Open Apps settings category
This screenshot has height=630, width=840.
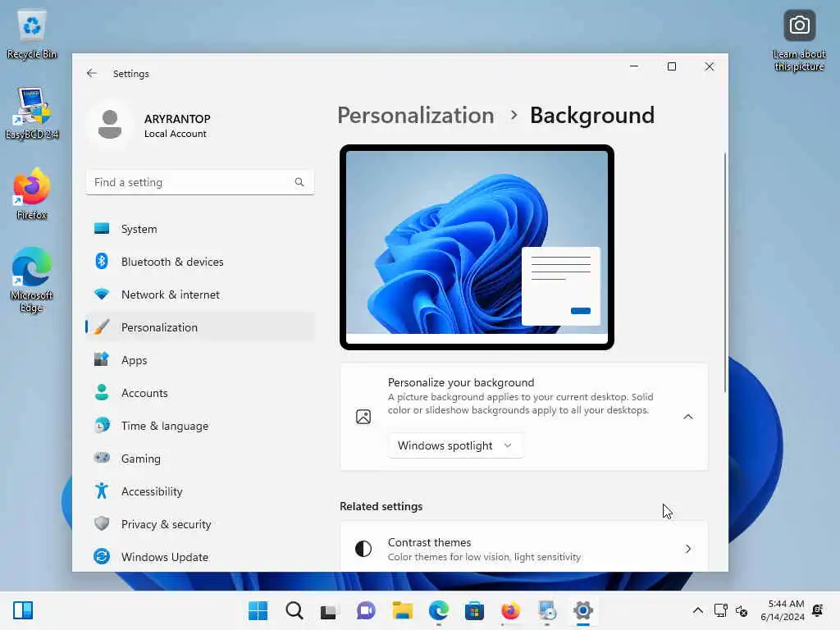point(200,360)
